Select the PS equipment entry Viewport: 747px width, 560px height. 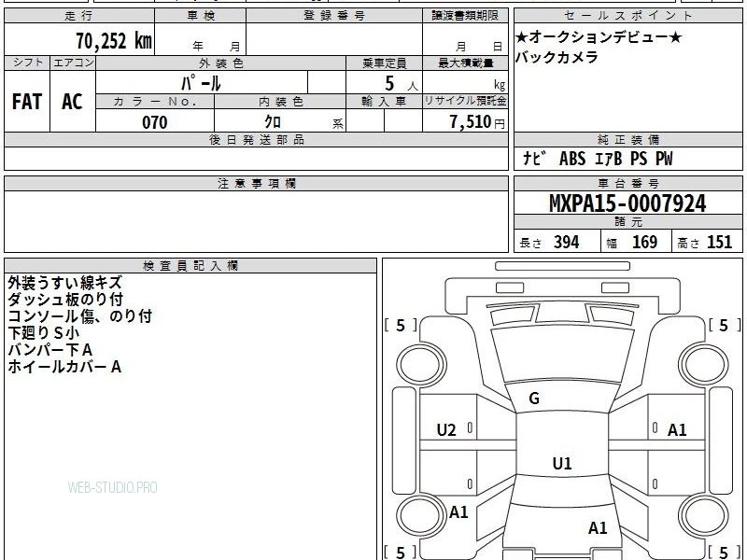pos(639,159)
